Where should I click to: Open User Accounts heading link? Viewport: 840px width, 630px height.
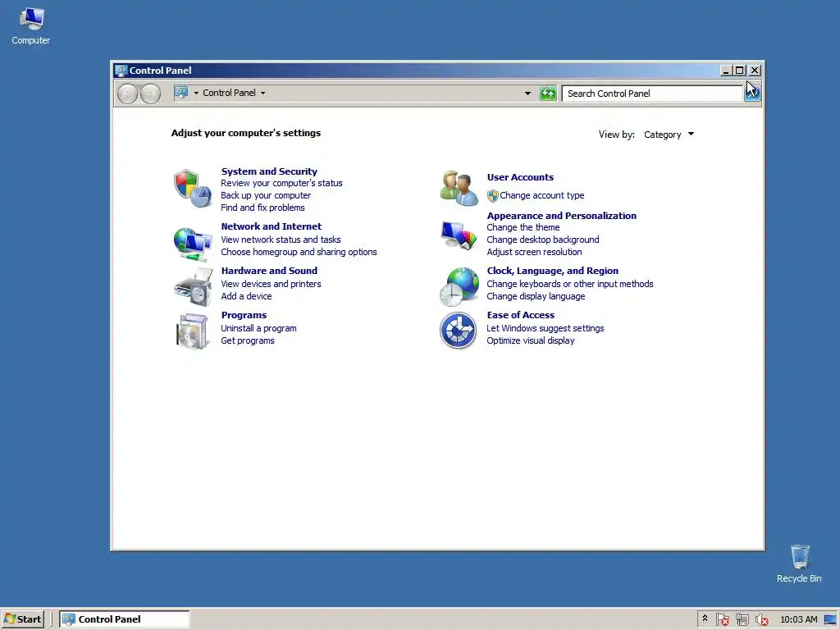[x=520, y=177]
